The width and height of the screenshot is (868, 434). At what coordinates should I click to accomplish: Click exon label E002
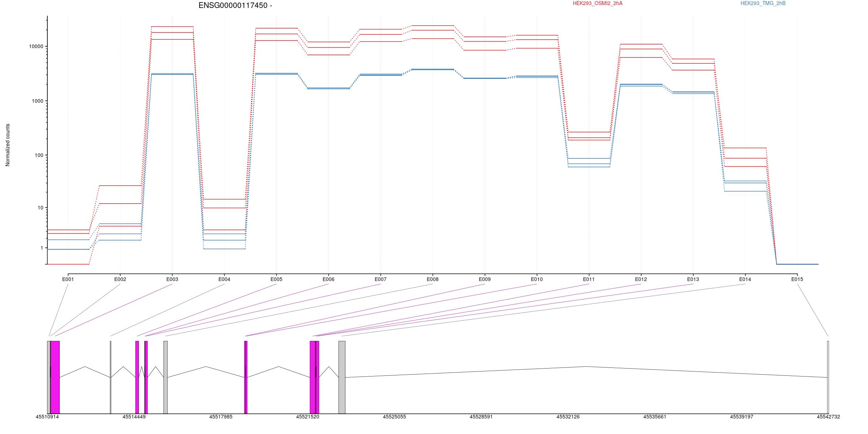click(x=120, y=279)
